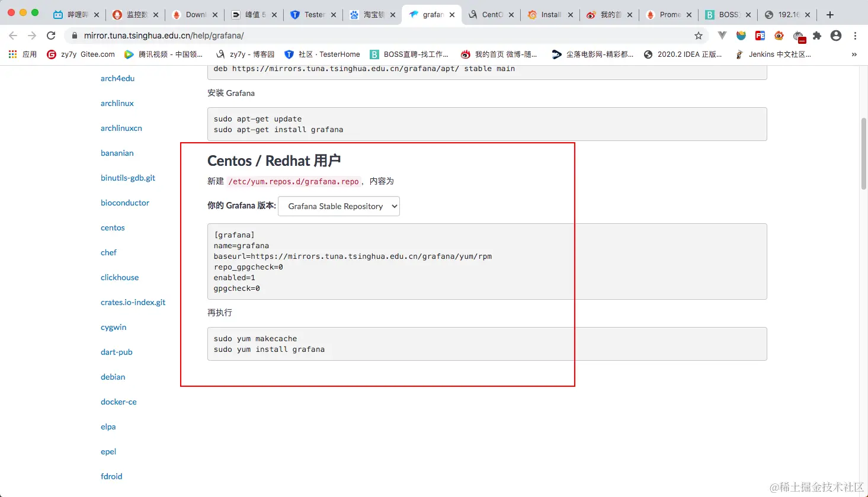Open Chrome three-dot menu

pos(855,36)
